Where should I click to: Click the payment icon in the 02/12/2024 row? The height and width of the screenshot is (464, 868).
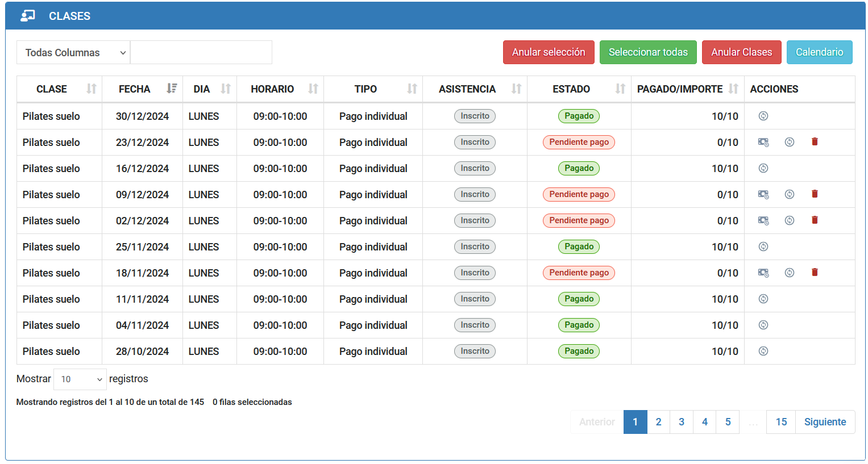click(x=763, y=220)
